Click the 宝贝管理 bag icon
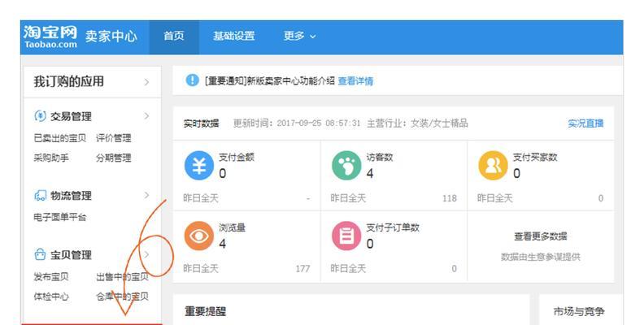Image resolution: width=644 pixels, height=325 pixels. point(41,255)
